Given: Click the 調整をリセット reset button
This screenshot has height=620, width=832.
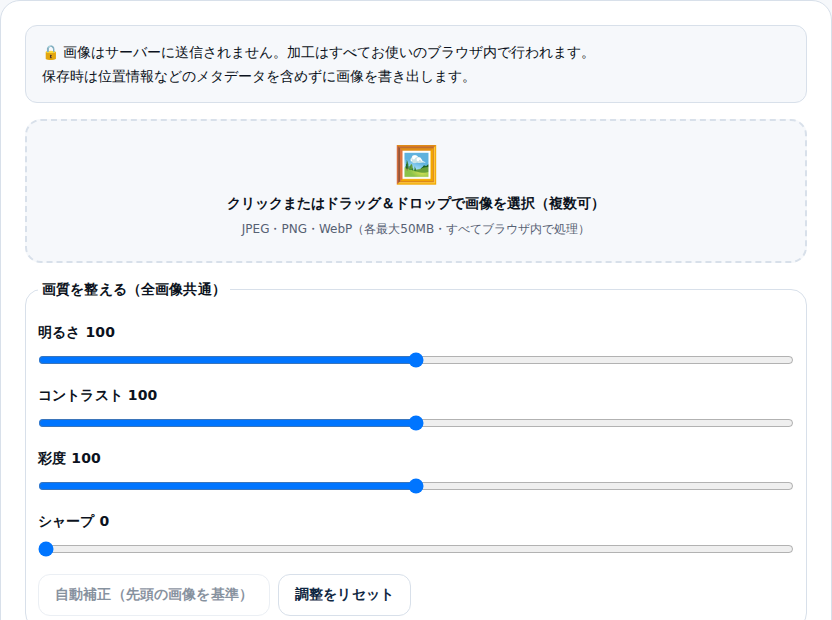Looking at the screenshot, I should tap(344, 595).
